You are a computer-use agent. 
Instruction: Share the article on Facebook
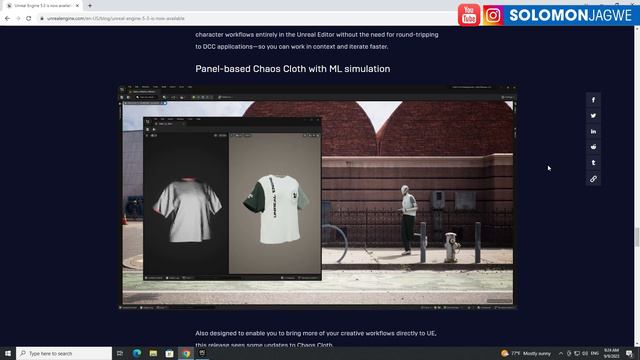coord(593,100)
